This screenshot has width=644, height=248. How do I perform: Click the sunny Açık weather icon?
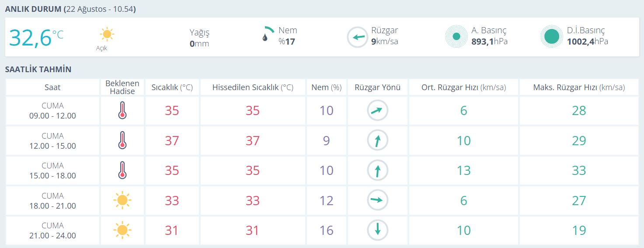[x=107, y=34]
